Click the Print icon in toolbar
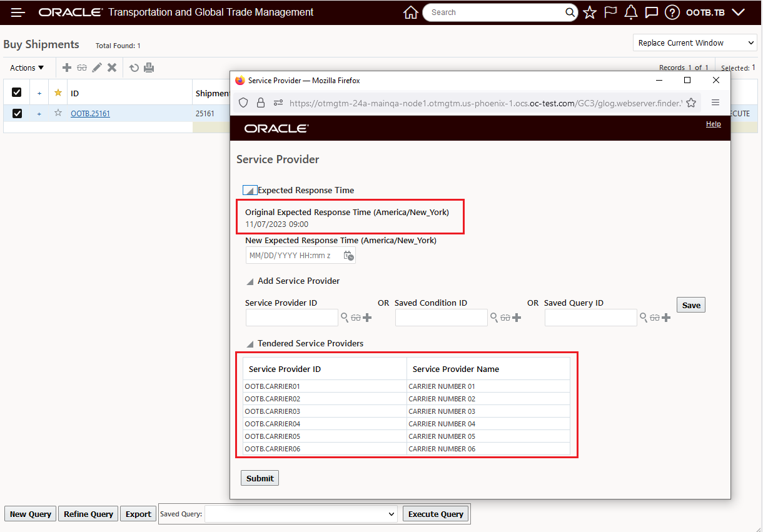Screen dimensions: 763x532 coord(149,68)
